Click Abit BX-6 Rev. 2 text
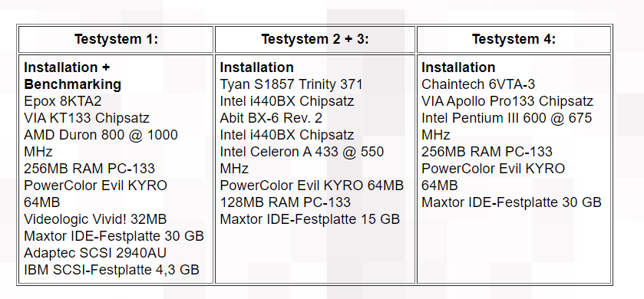 coord(271,118)
